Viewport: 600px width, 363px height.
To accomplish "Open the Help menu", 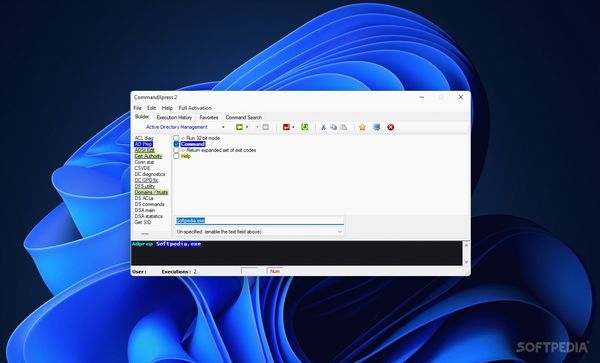I will click(167, 108).
